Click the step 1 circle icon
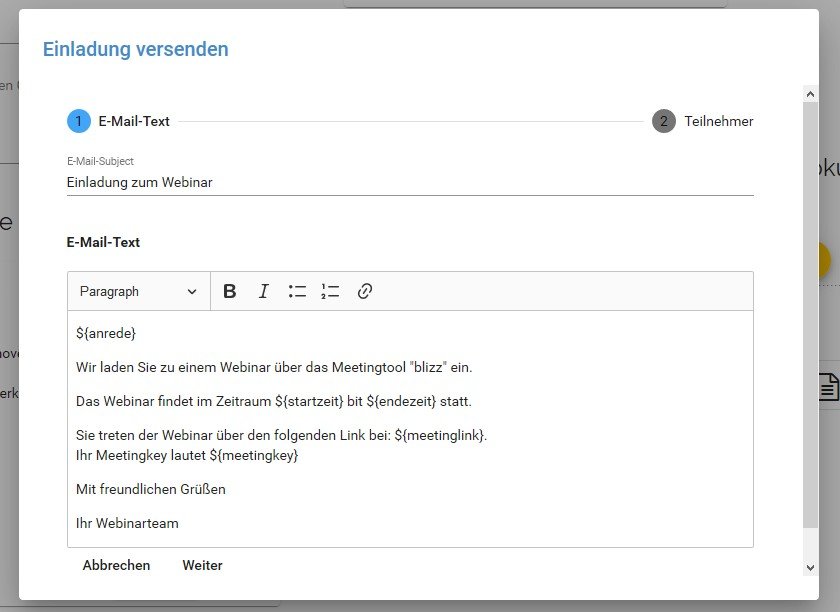The width and height of the screenshot is (840, 612). click(79, 121)
